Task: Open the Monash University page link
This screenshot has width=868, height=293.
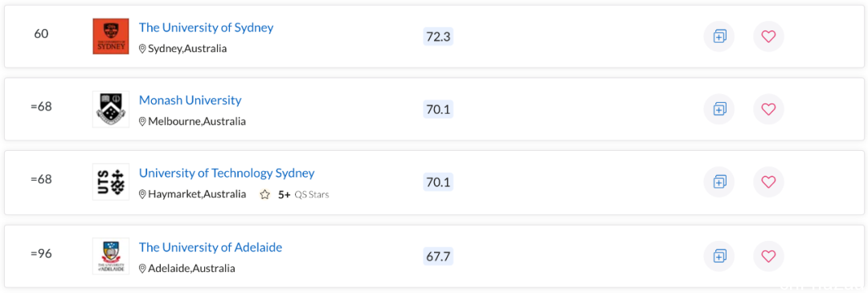Action: pyautogui.click(x=190, y=100)
